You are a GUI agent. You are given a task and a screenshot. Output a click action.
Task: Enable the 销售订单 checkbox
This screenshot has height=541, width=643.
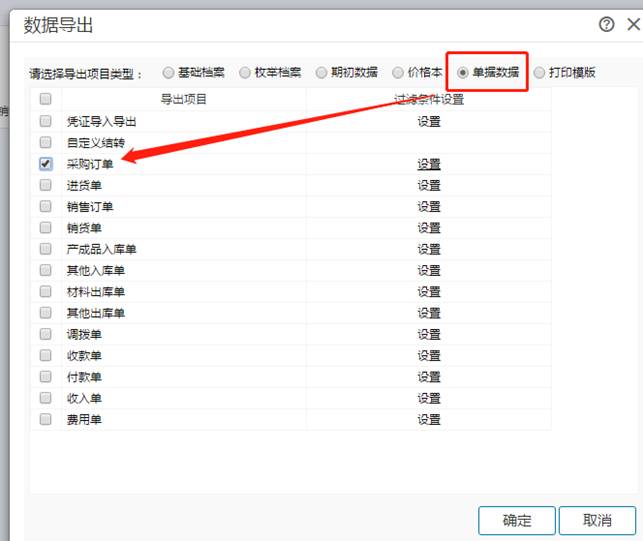[45, 206]
